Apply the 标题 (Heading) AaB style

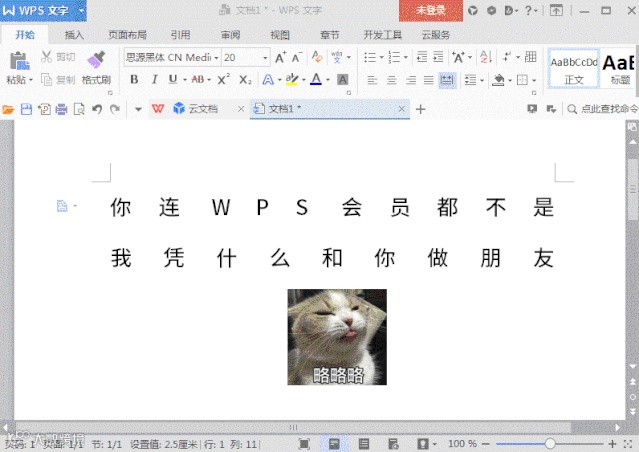[x=619, y=69]
